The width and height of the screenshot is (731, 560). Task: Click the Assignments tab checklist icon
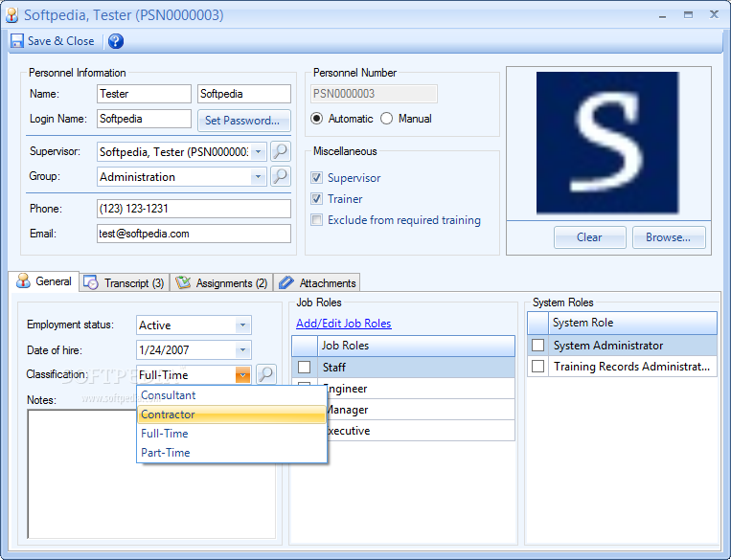[x=183, y=282]
